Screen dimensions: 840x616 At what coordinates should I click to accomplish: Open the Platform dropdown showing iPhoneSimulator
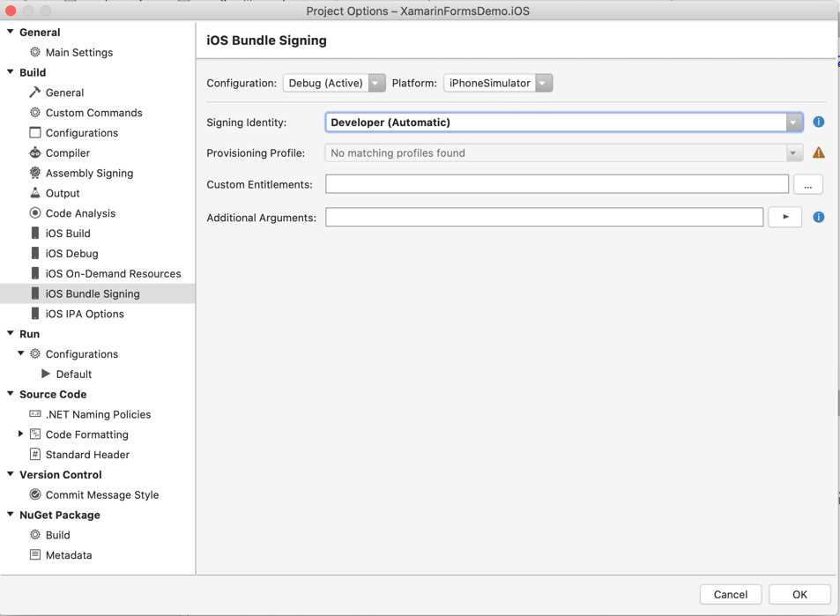pos(544,82)
